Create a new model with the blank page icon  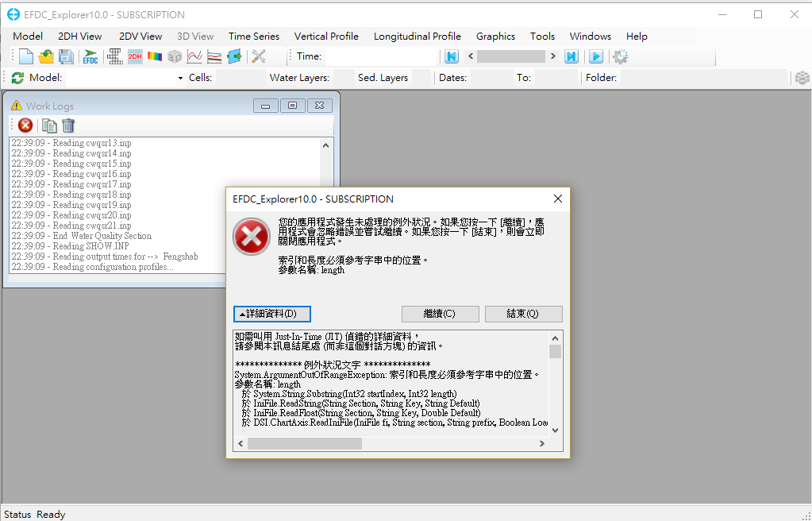[25, 56]
